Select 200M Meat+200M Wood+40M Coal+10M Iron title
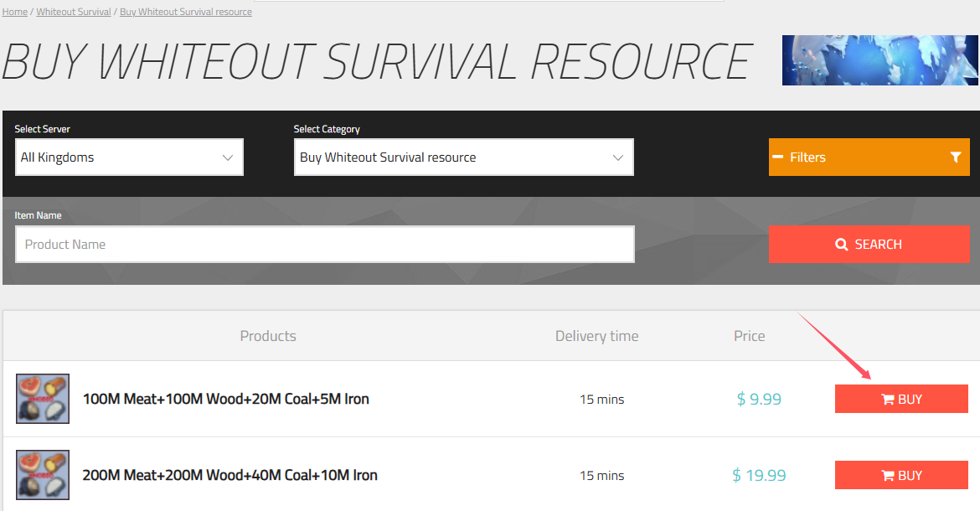This screenshot has width=980, height=511. point(230,475)
